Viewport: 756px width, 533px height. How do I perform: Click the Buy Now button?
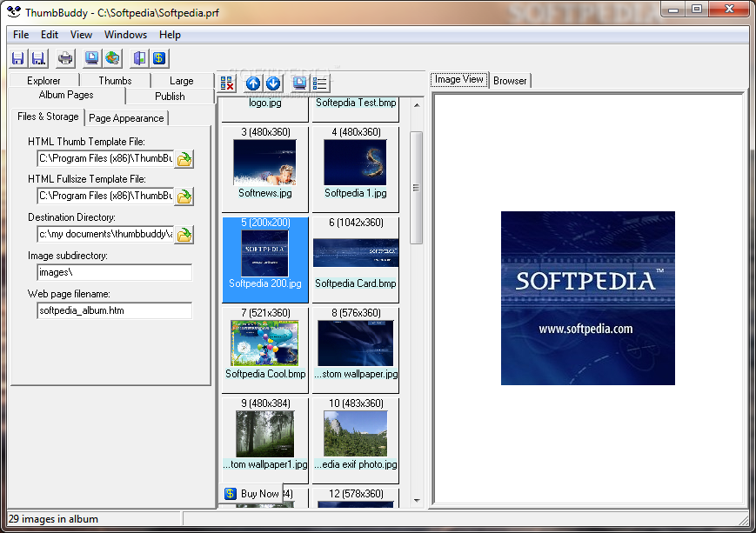pyautogui.click(x=251, y=494)
